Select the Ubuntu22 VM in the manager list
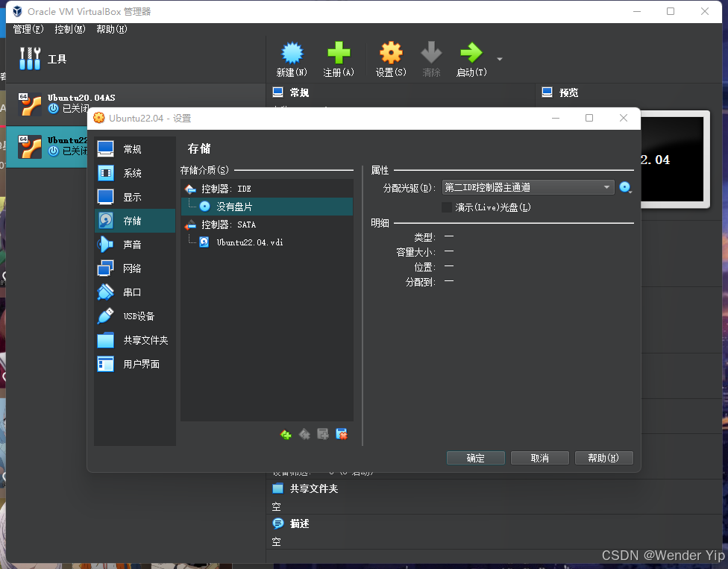Viewport: 728px width, 569px height. coord(47,146)
